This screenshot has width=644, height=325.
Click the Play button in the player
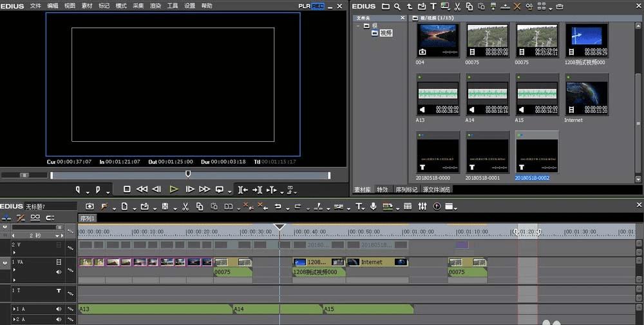click(x=173, y=189)
